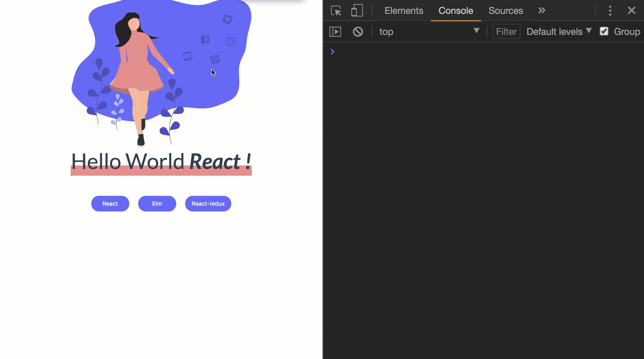Click the Pinterest icon in the illustration
Screen dimensions: 644x359
click(x=215, y=59)
